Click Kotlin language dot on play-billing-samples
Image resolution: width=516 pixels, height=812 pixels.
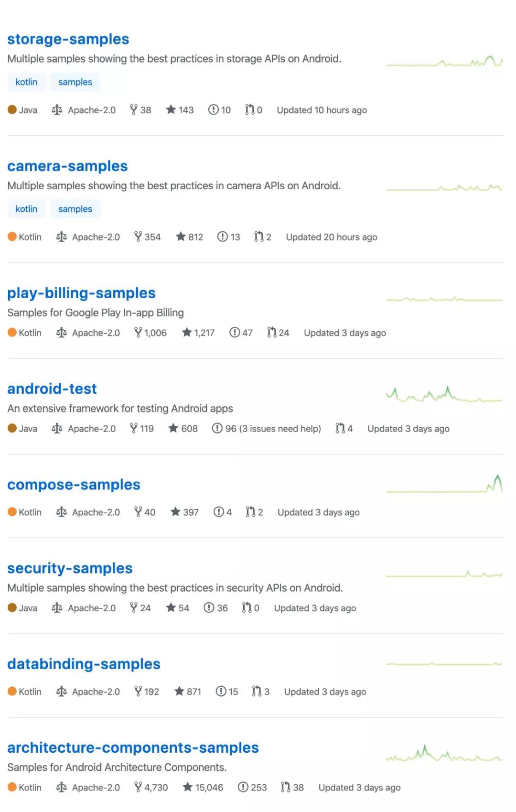[12, 333]
